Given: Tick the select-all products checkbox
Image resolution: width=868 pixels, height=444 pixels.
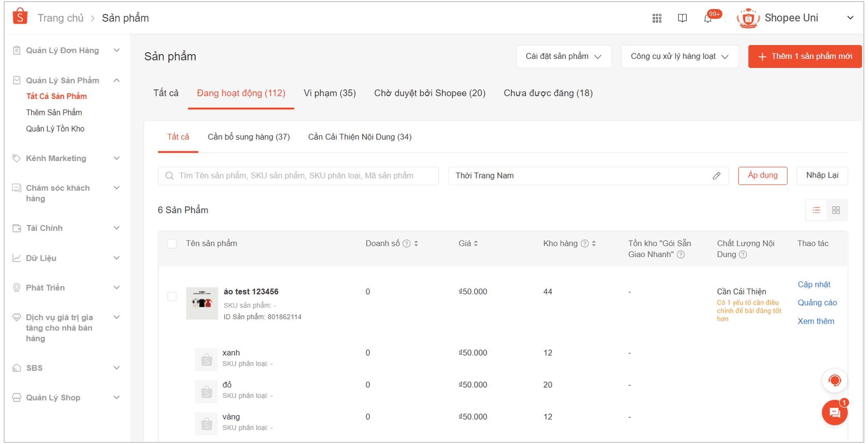Looking at the screenshot, I should 172,244.
